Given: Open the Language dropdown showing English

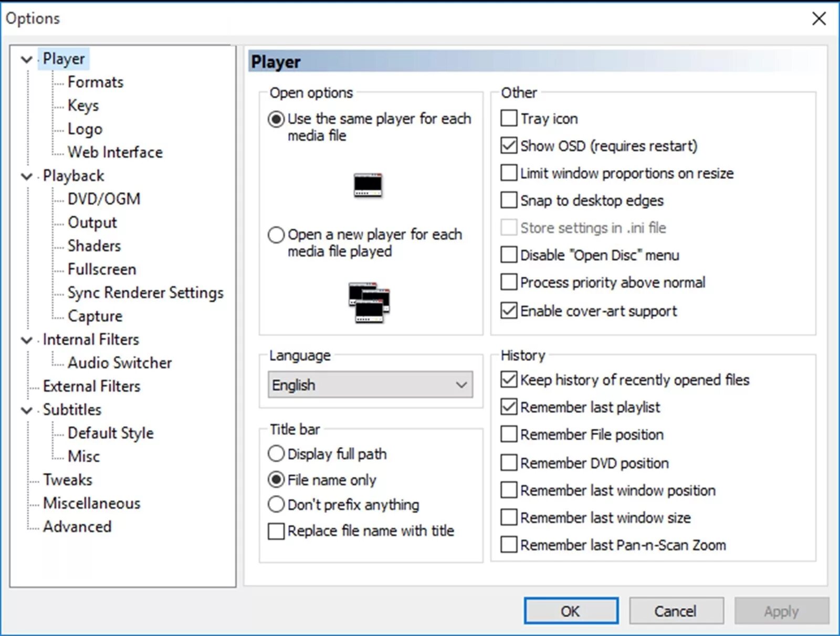Looking at the screenshot, I should point(370,385).
